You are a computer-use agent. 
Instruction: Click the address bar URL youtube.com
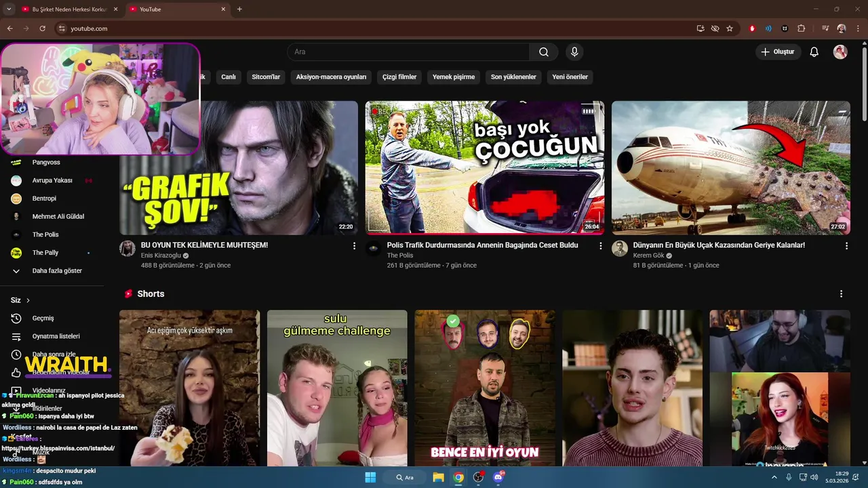[x=89, y=28]
